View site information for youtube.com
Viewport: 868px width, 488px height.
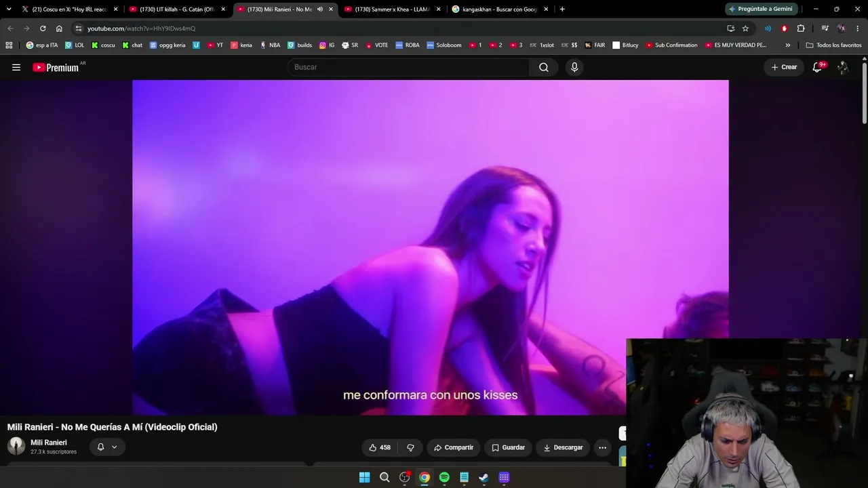79,28
